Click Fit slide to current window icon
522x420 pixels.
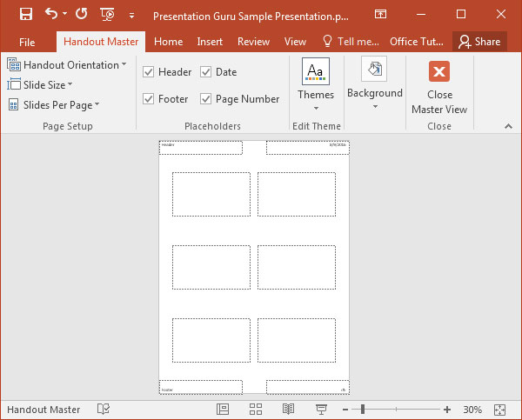point(499,410)
